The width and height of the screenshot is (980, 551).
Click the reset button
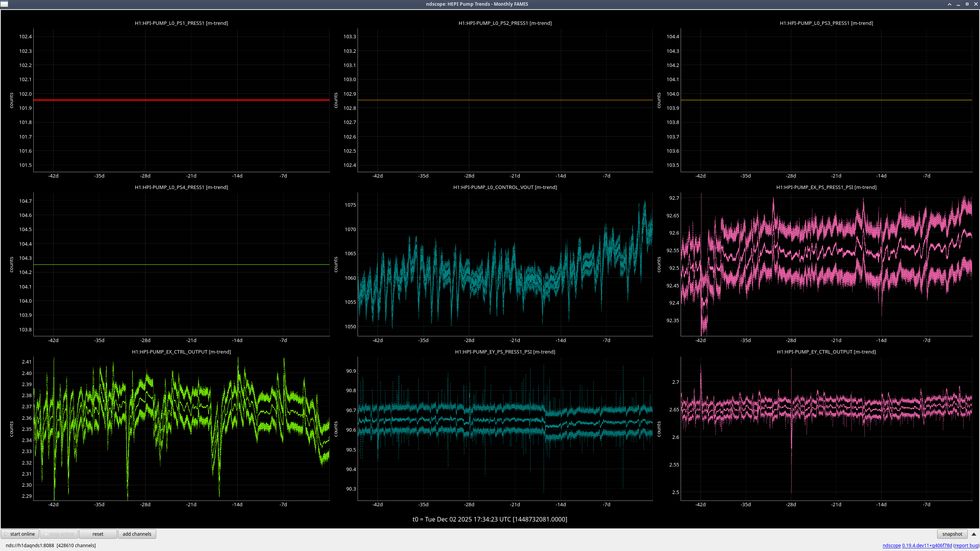point(98,534)
